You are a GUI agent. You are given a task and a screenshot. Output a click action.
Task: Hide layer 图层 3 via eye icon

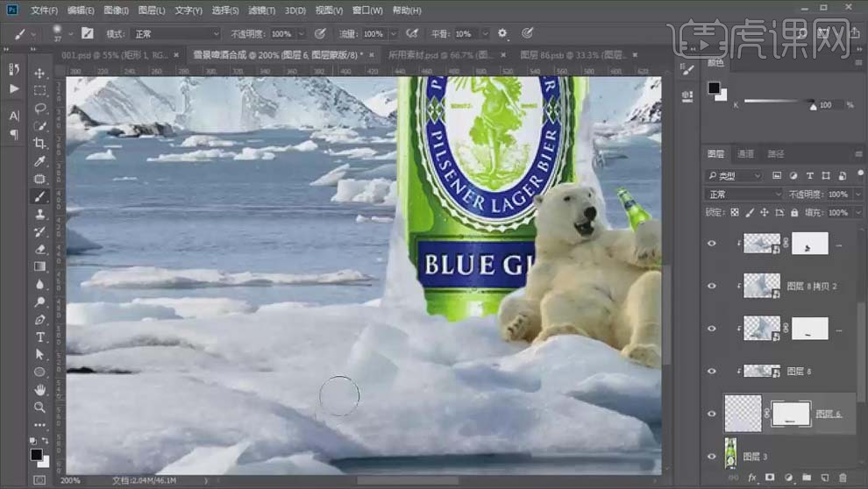pyautogui.click(x=712, y=457)
